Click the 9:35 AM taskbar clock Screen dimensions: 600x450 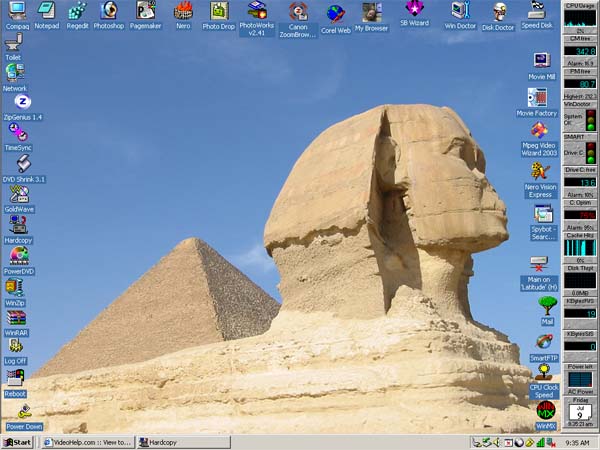coord(577,443)
